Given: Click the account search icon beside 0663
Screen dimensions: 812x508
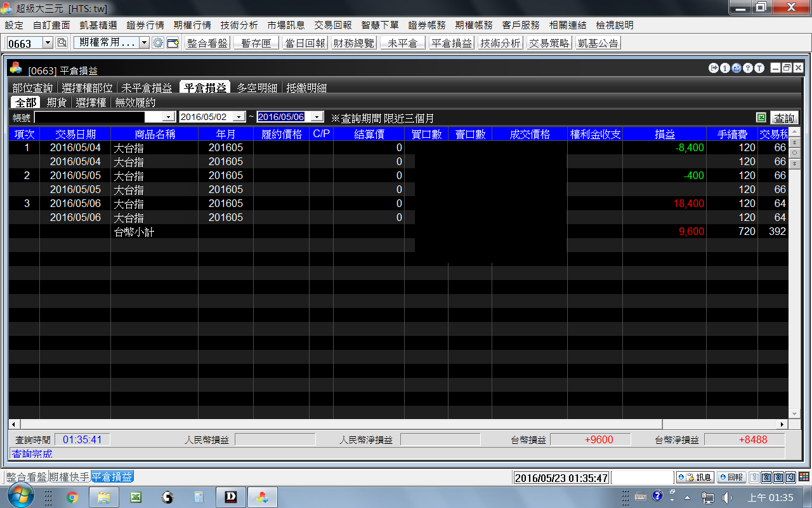Looking at the screenshot, I should (x=62, y=43).
